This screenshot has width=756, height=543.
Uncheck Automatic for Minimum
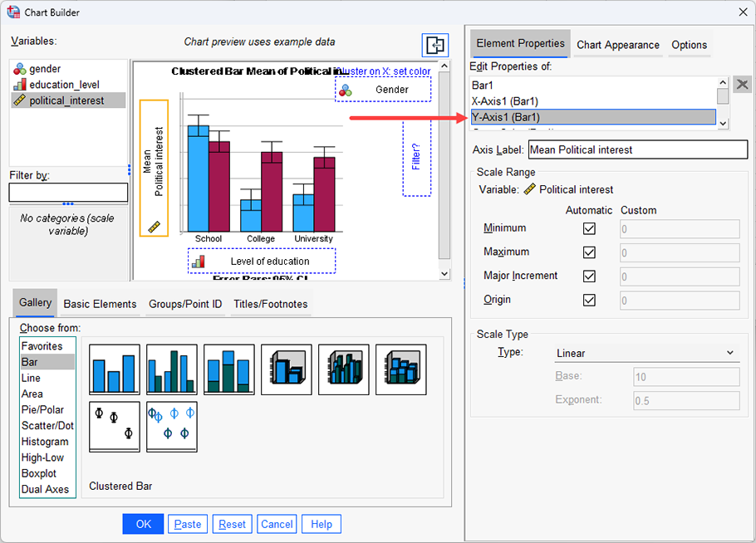pos(589,228)
